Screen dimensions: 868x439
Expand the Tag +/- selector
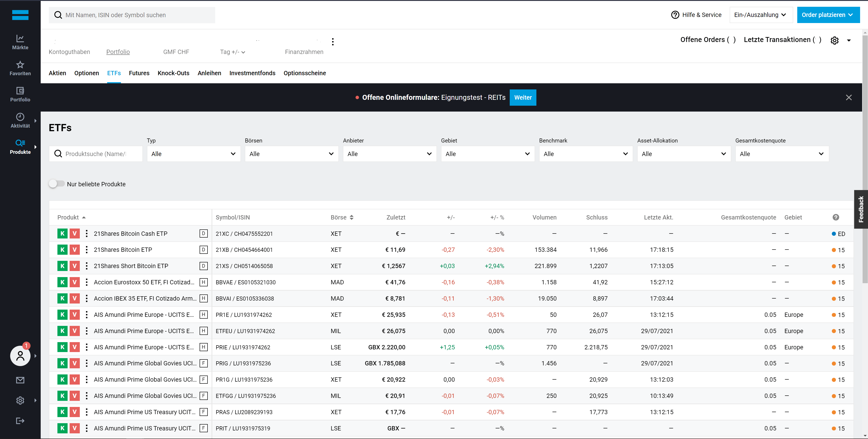tap(233, 52)
